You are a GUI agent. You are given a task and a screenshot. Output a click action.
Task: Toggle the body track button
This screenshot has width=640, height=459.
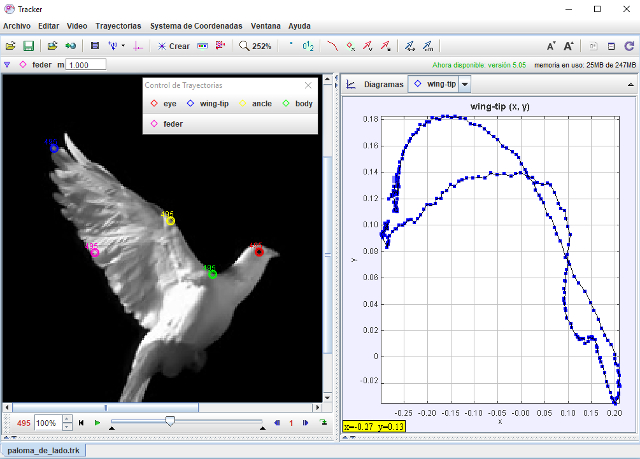pyautogui.click(x=297, y=103)
